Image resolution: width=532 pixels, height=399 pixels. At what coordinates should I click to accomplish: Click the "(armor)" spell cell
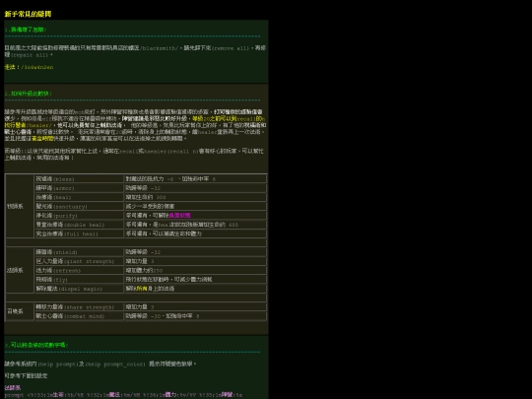pos(79,188)
